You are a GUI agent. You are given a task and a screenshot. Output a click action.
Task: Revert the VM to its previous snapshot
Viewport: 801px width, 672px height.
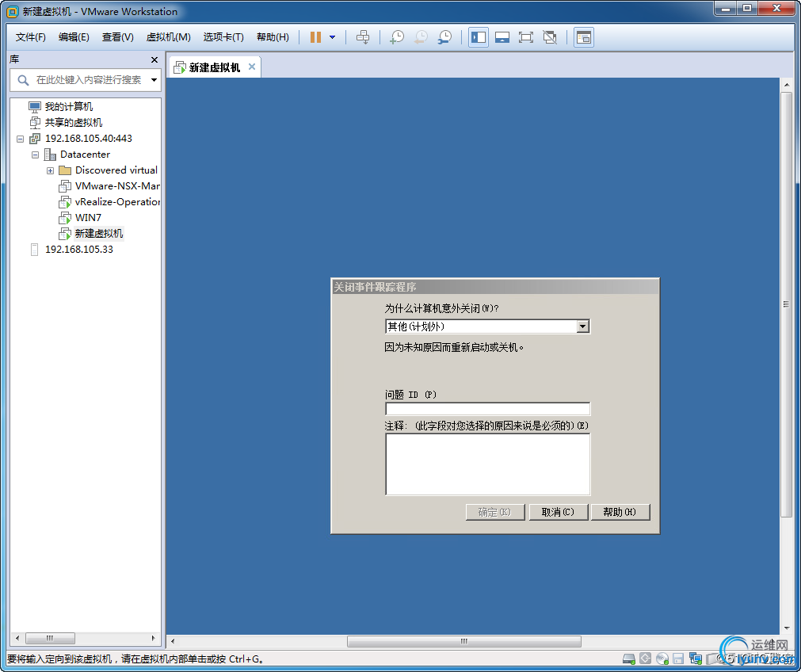point(421,36)
